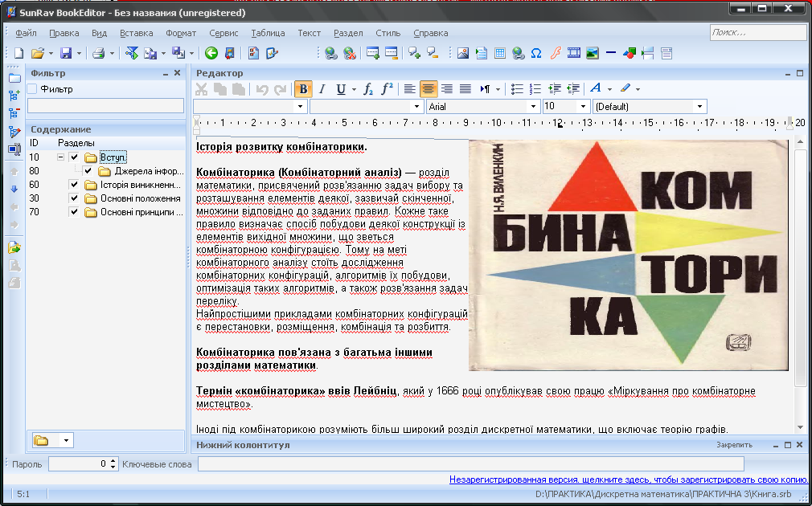Image resolution: width=812 pixels, height=506 pixels.
Task: Click the Print icon in main toolbar
Action: pos(98,53)
